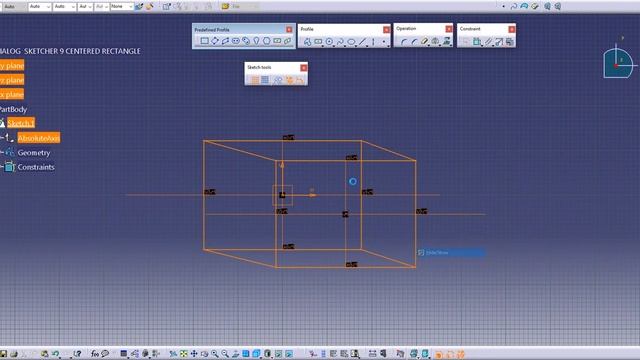640x360 pixels.
Task: Select the Hexagon tool
Action: pyautogui.click(x=267, y=41)
